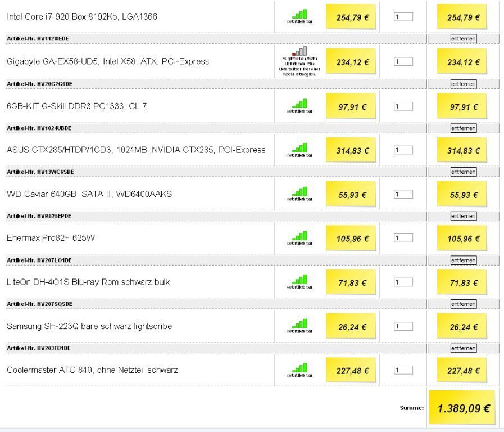Focus quantity field for ASUS GTX285 graphics card
Viewport: 504px width, 432px height.
pos(403,150)
